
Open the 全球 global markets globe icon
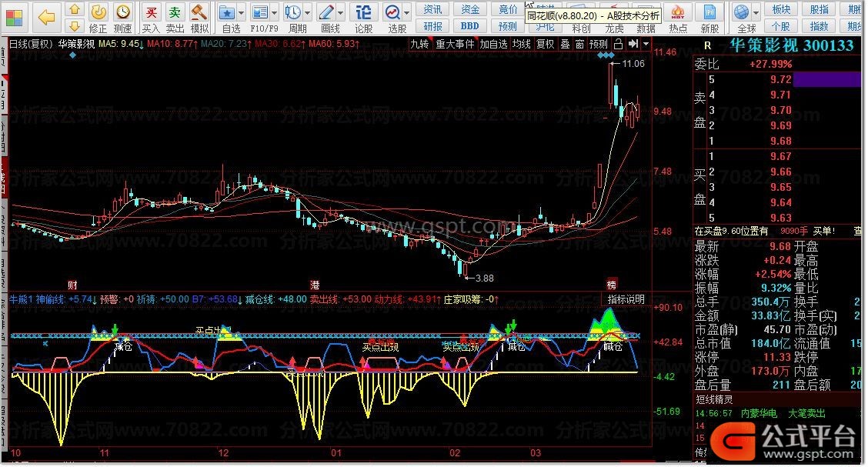coord(741,12)
